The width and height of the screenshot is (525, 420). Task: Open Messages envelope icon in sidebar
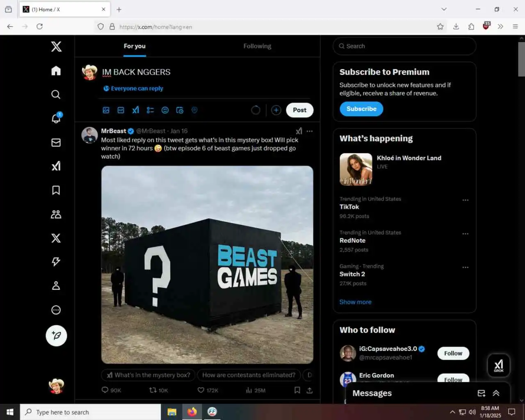click(x=56, y=142)
